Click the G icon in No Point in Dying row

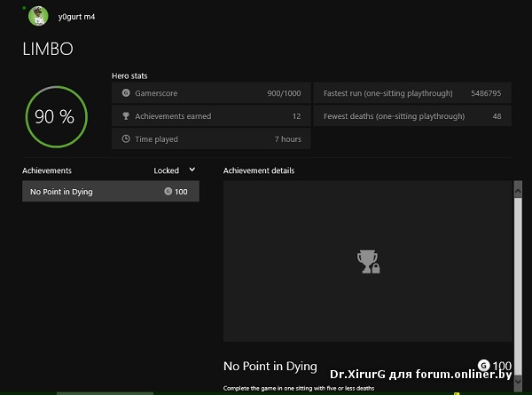(168, 191)
